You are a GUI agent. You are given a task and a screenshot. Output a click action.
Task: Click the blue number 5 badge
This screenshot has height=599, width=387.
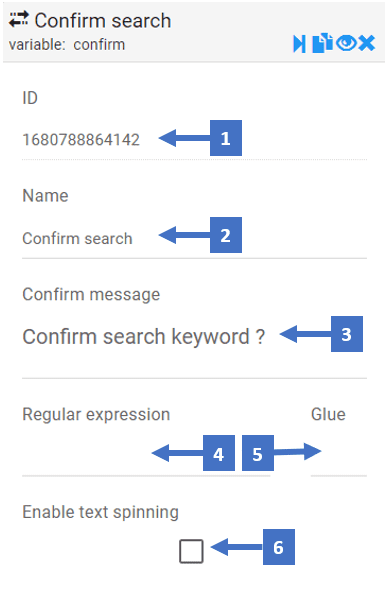pos(258,453)
